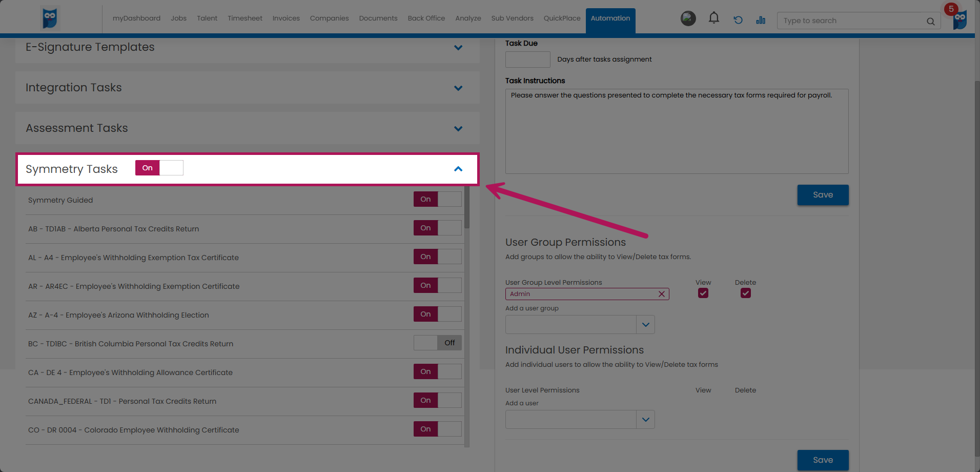Click the symmetry task list scrollbar
The height and width of the screenshot is (472, 980).
(467, 207)
